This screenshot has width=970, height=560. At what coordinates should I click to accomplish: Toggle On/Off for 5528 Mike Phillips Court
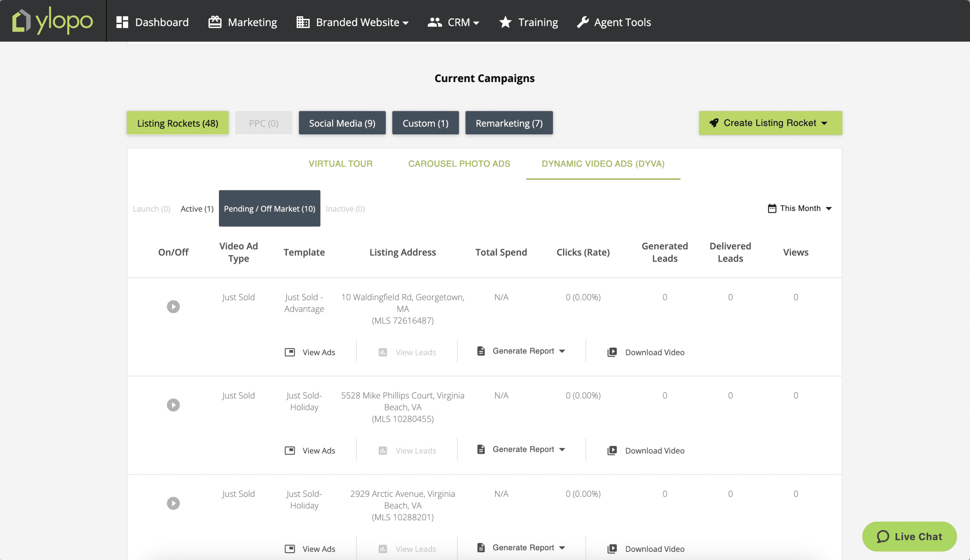coord(173,405)
